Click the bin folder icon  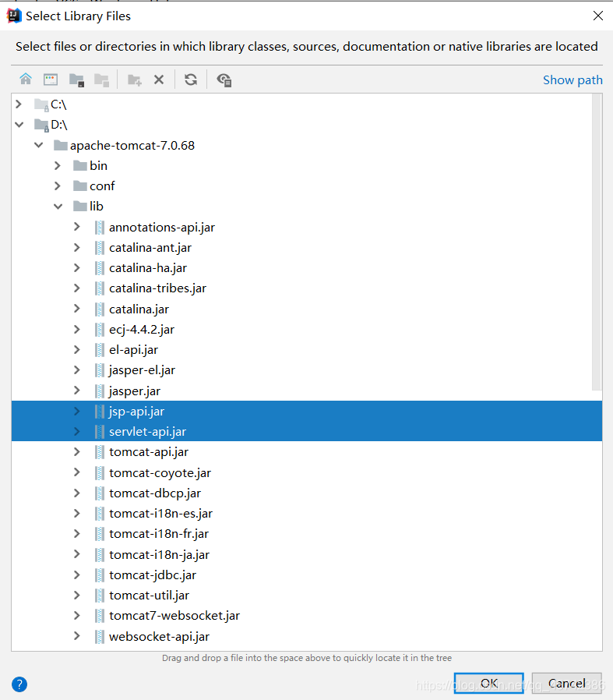[x=80, y=166]
